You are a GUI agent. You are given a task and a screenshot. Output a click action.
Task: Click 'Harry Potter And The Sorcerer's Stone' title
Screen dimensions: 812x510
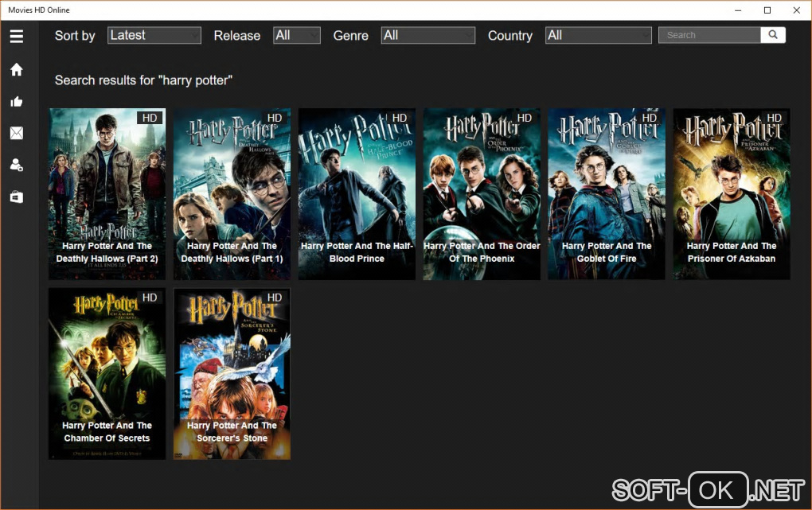232,432
